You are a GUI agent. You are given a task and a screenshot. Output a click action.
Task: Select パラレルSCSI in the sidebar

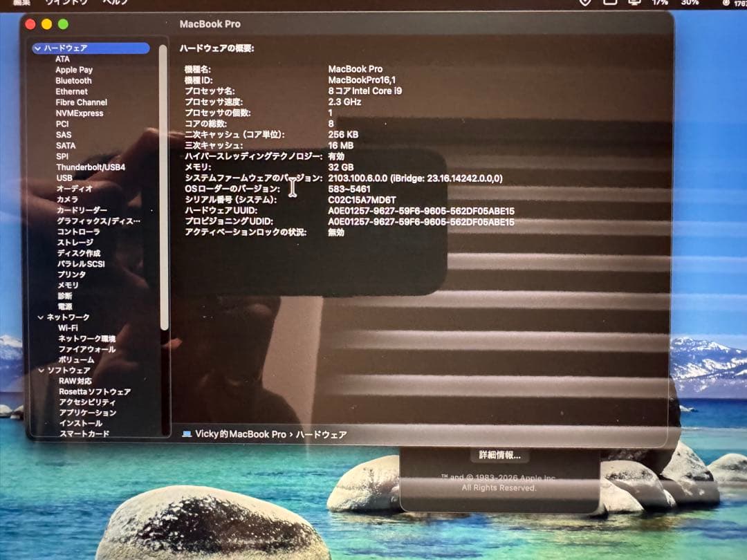(81, 264)
